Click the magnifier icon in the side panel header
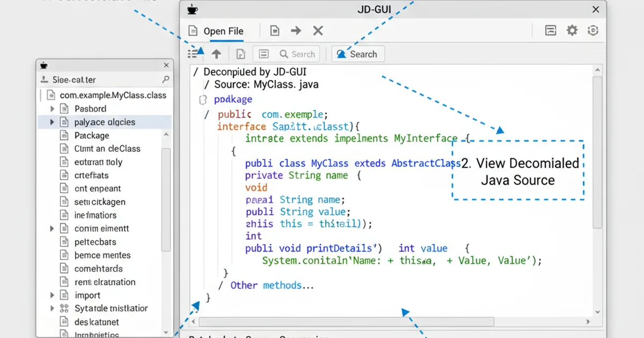 (165, 78)
